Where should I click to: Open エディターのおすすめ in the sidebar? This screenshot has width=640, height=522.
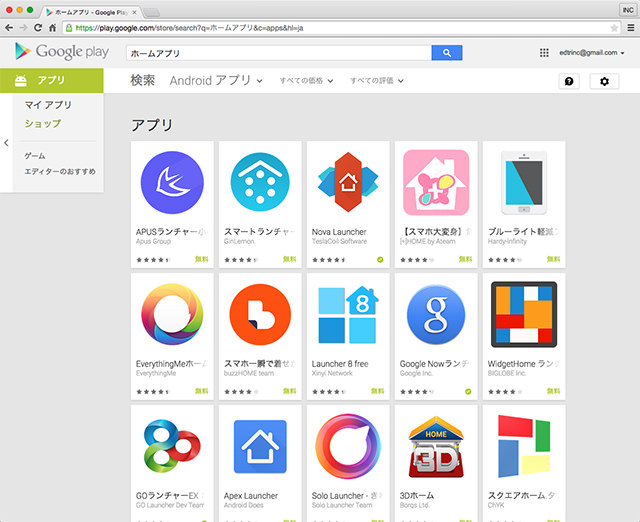pos(60,171)
